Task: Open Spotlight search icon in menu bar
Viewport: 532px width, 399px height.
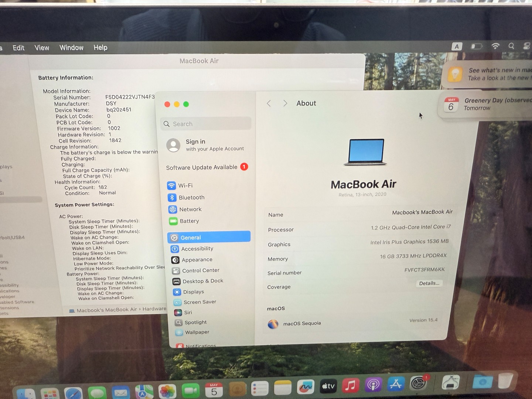Action: pos(511,46)
